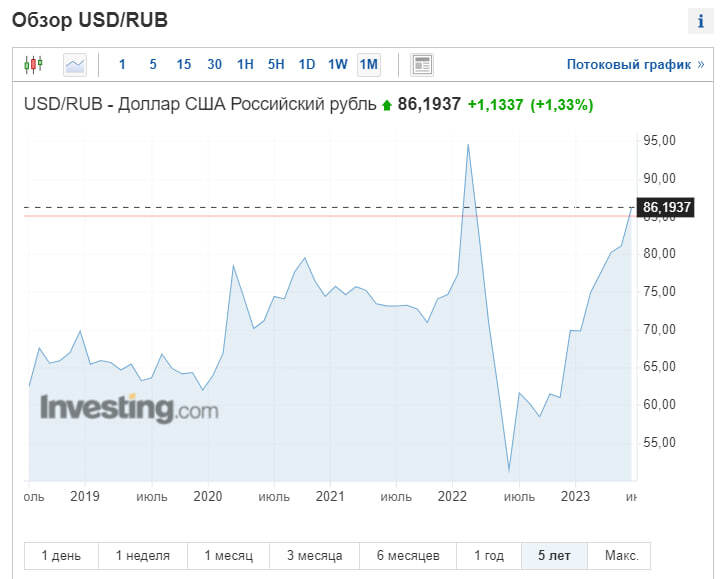This screenshot has height=579, width=728.
Task: Switch to candlestick chart type
Action: [33, 65]
